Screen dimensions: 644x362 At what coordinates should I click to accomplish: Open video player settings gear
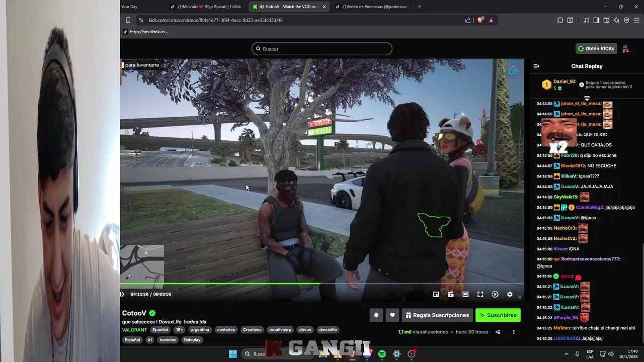point(510,294)
